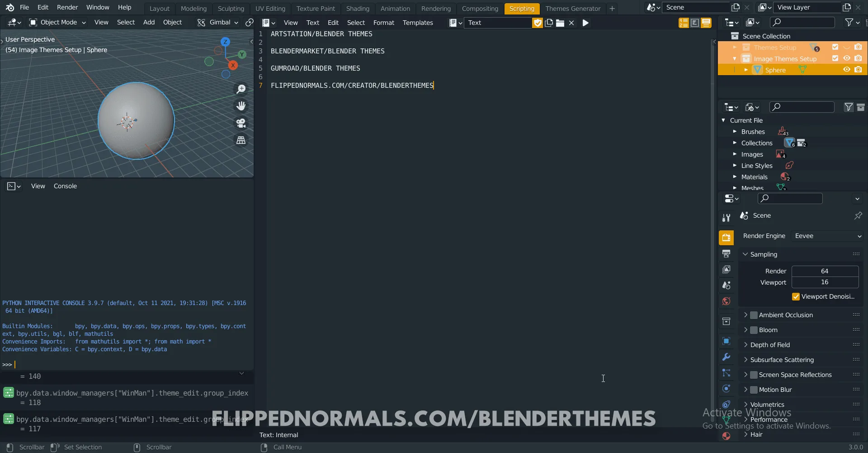Click the Themes Generator button
868x453 pixels.
[x=573, y=8]
